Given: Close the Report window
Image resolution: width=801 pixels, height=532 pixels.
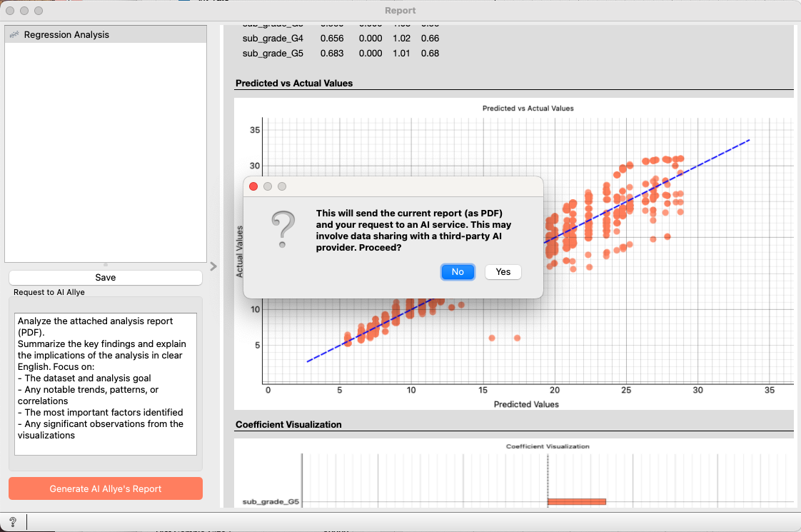Looking at the screenshot, I should click(x=10, y=11).
